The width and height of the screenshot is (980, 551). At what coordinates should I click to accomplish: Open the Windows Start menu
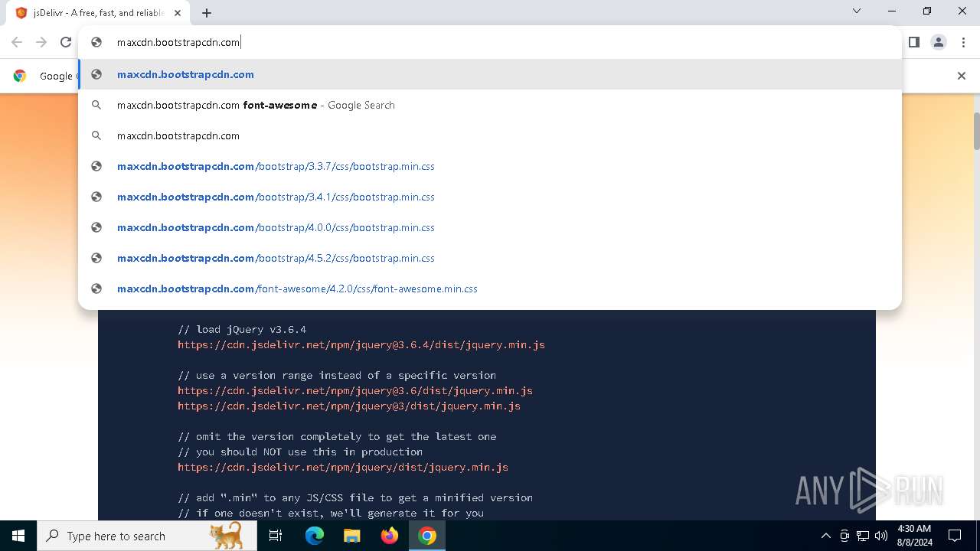[x=18, y=536]
